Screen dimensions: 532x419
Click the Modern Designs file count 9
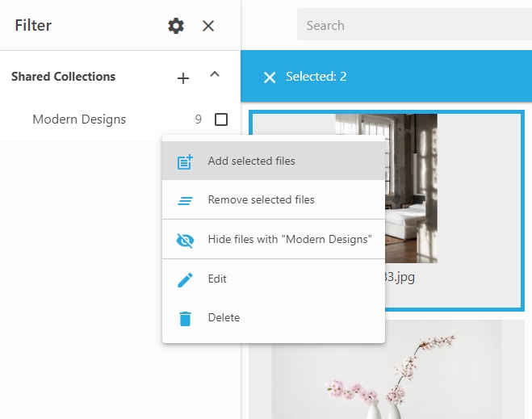199,119
